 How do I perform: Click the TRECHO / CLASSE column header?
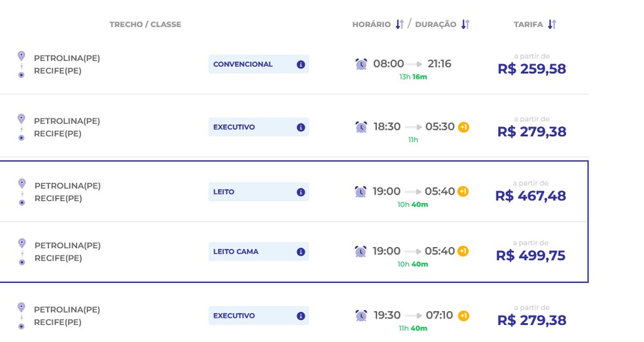pyautogui.click(x=145, y=24)
